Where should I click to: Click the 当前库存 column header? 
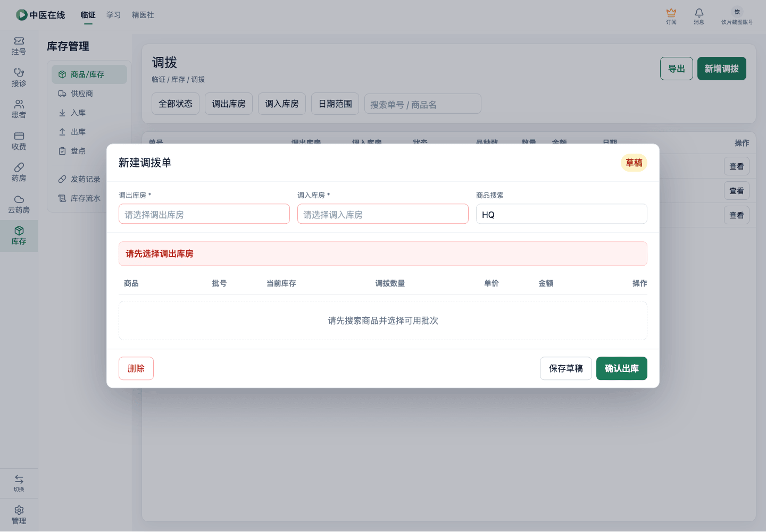click(281, 283)
